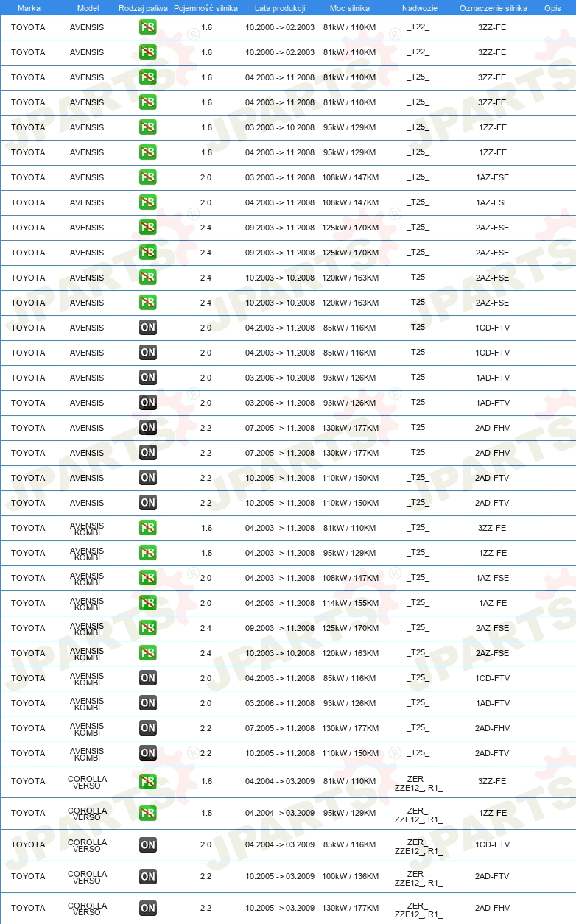This screenshot has height=924, width=576.
Task: Click the Oznaczenie silnika column header
Action: (x=494, y=8)
